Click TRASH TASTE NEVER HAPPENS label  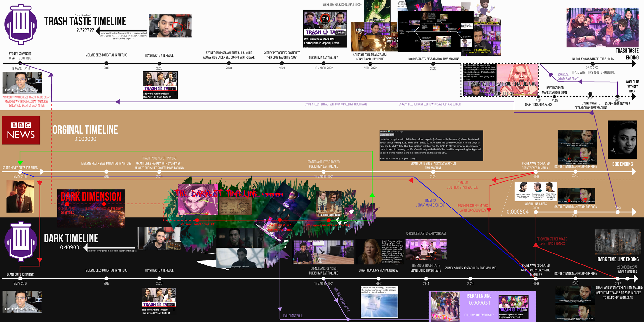(x=159, y=158)
